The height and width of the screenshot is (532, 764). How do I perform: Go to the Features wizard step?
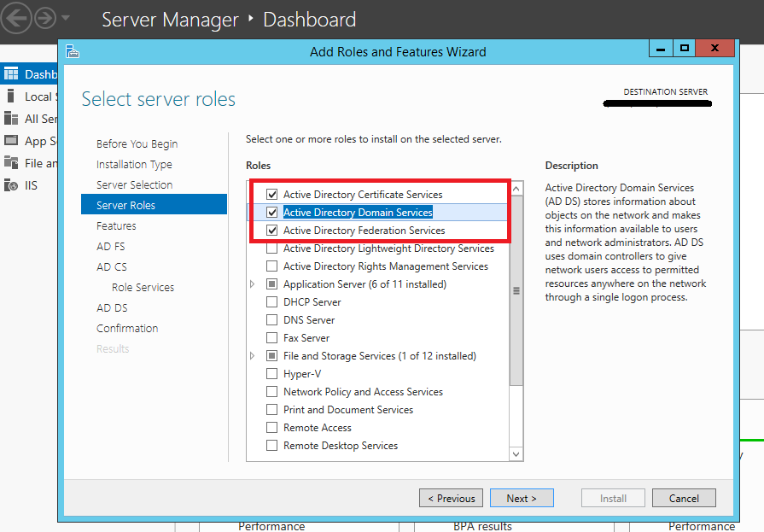116,226
